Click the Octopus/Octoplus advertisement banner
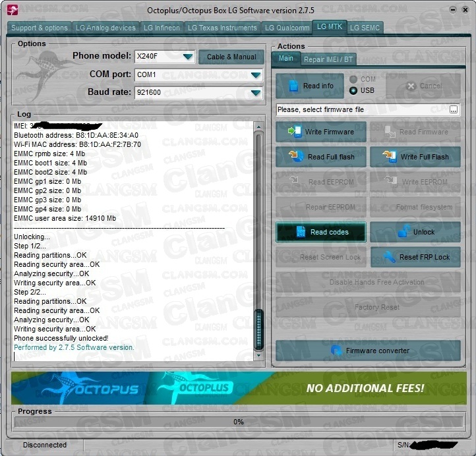476x456 pixels. click(x=239, y=388)
